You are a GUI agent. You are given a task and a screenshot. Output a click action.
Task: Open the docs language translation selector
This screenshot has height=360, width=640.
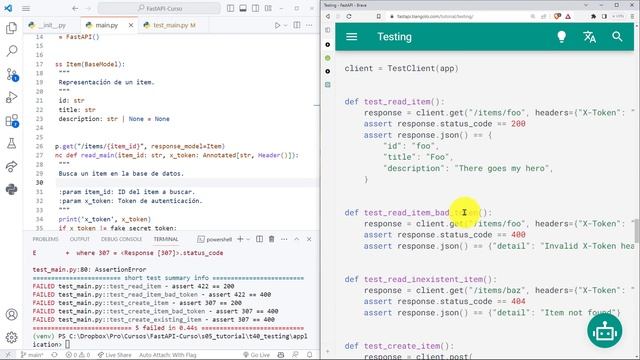tap(589, 37)
